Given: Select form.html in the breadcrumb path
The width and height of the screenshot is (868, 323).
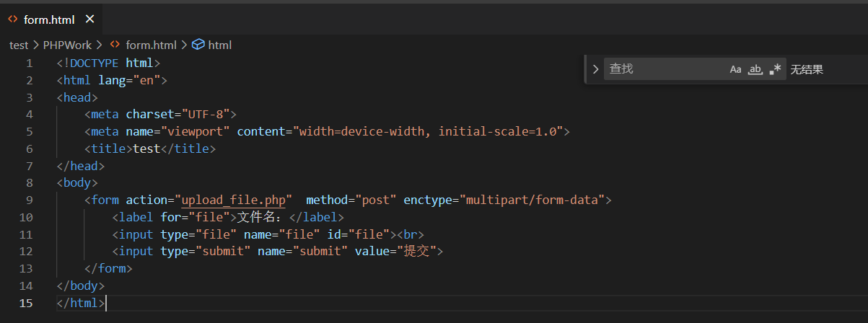Looking at the screenshot, I should pos(151,45).
